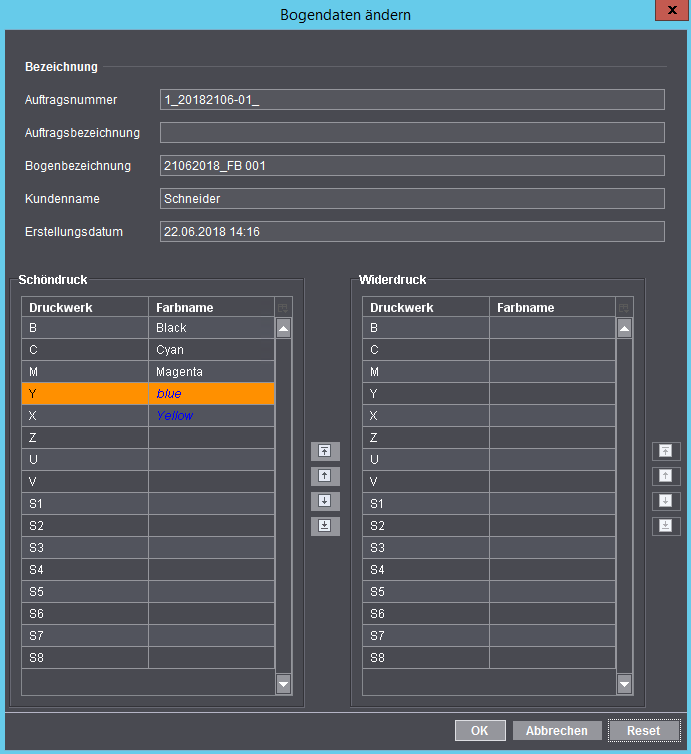The image size is (691, 754).
Task: Select Druckwerk S7 in Widerdruck
Action: [426, 636]
